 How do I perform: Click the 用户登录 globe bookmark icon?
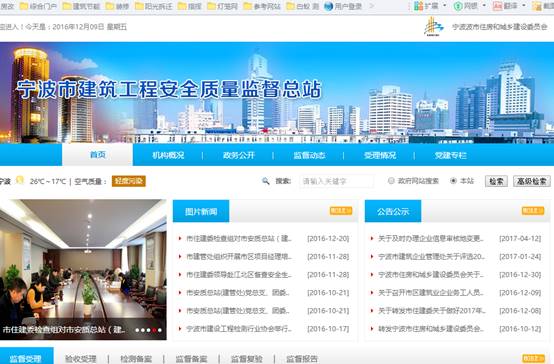(x=329, y=6)
